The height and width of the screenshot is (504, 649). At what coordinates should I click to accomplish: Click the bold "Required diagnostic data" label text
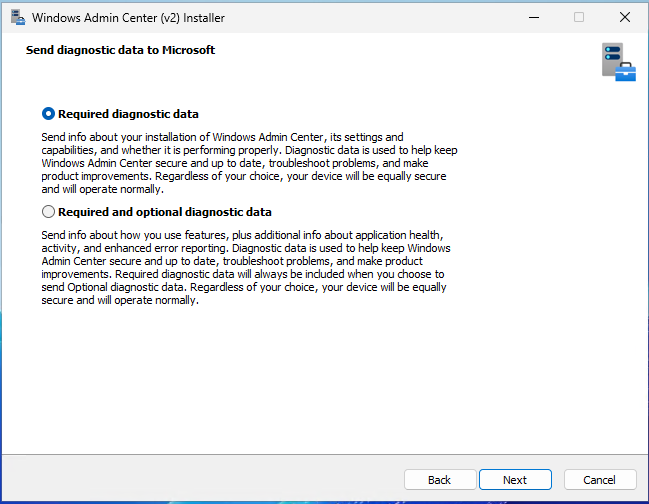pyautogui.click(x=128, y=114)
